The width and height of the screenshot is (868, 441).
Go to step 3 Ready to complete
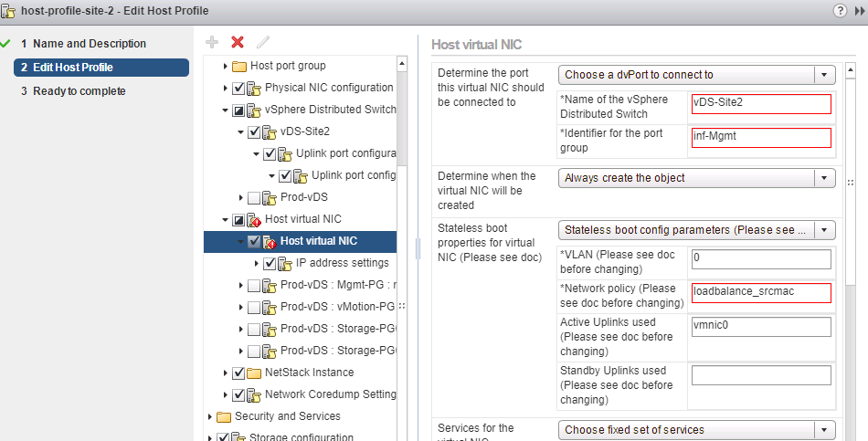click(79, 91)
